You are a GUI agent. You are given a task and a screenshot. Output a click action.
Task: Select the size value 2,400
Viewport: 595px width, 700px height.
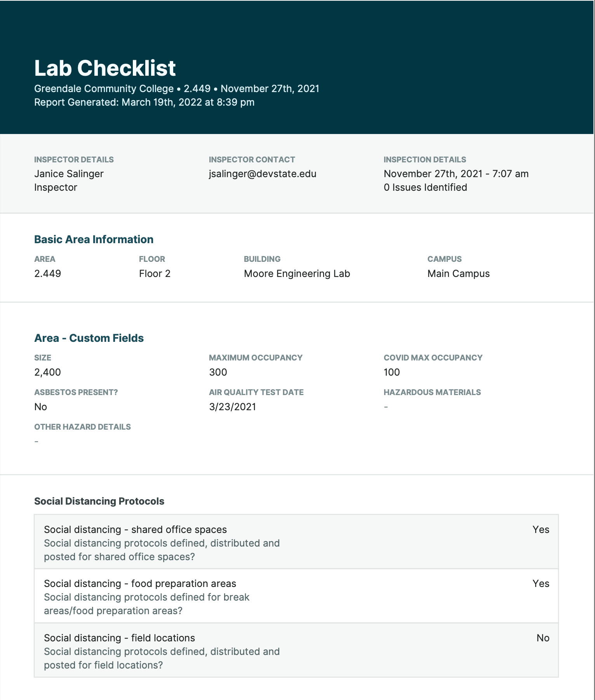[47, 372]
